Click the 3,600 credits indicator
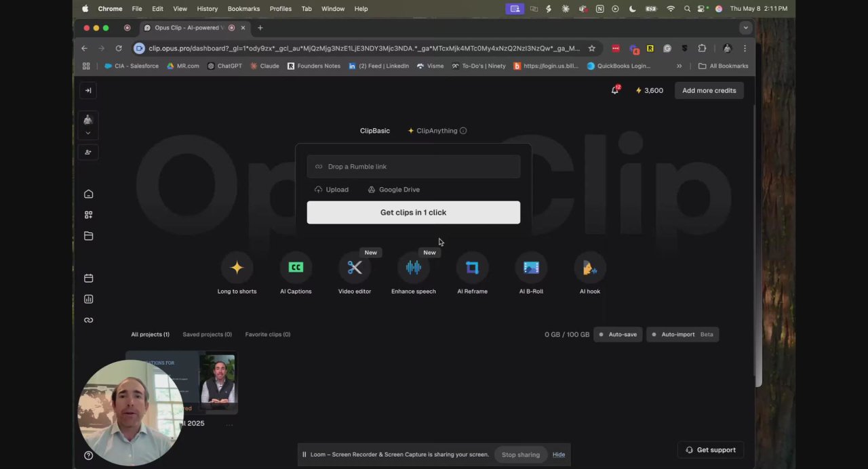Viewport: 868px width, 469px height. [650, 90]
